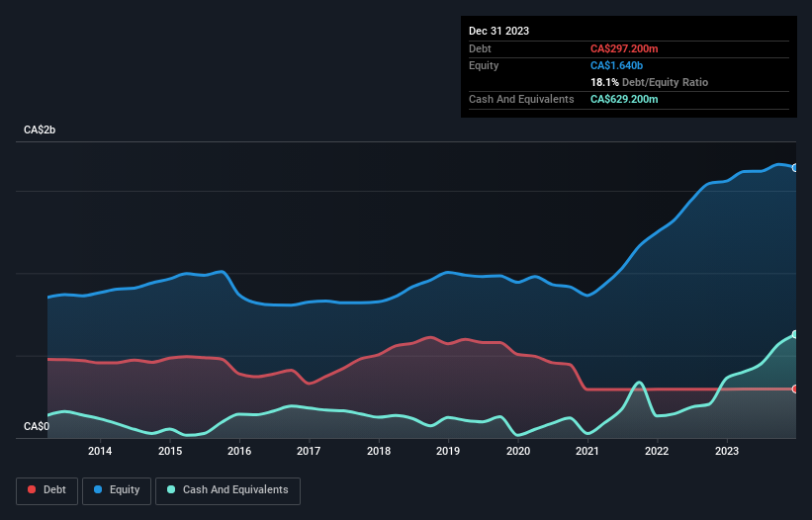Click the 2021 x-axis label
This screenshot has width=812, height=520.
(x=587, y=451)
